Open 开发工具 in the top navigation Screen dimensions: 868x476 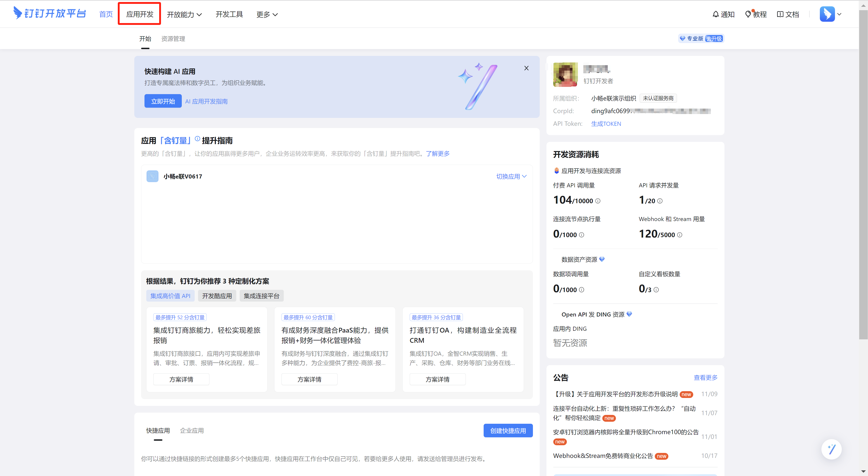click(229, 14)
